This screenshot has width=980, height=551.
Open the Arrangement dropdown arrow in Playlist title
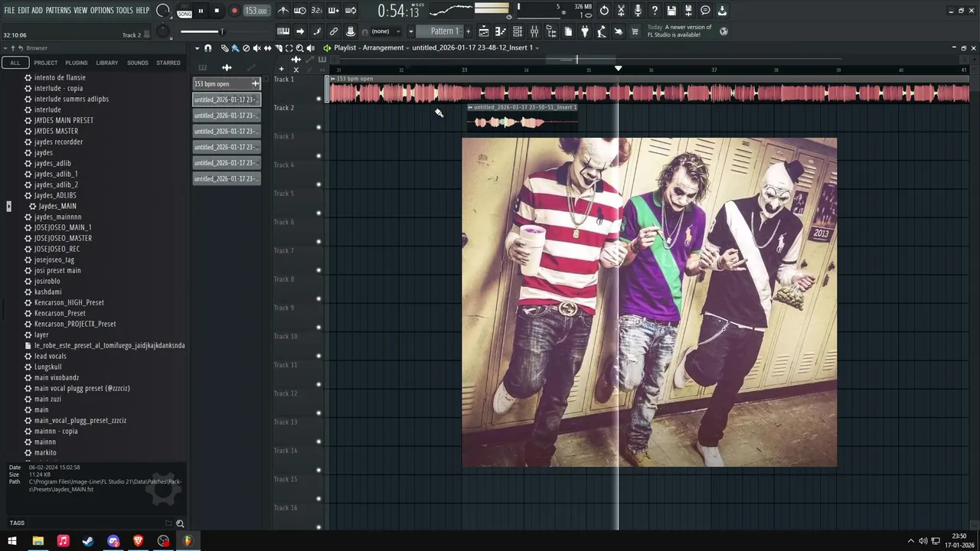click(407, 48)
